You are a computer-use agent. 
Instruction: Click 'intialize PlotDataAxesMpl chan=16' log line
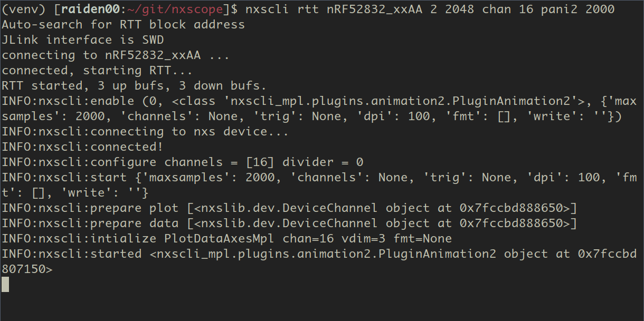pos(227,238)
